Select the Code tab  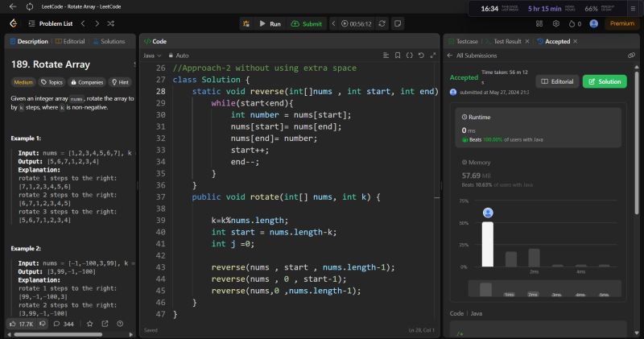click(x=155, y=41)
